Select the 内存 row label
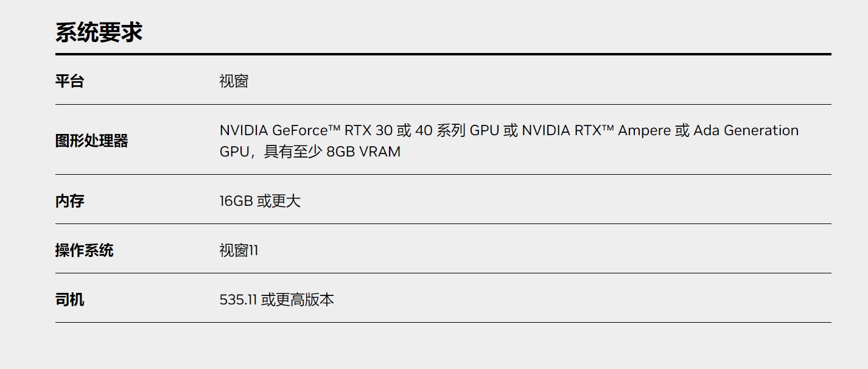Viewport: 868px width, 369px height. click(x=69, y=201)
